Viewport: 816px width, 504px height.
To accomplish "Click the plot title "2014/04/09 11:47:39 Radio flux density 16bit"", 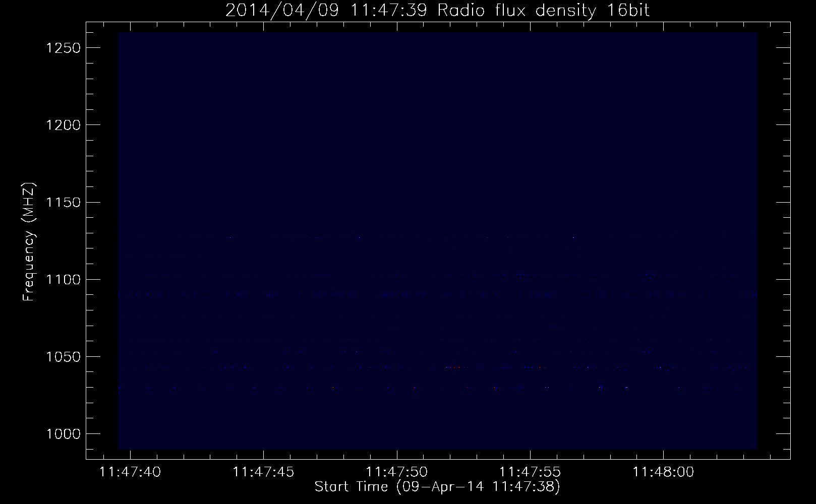I will pyautogui.click(x=437, y=10).
